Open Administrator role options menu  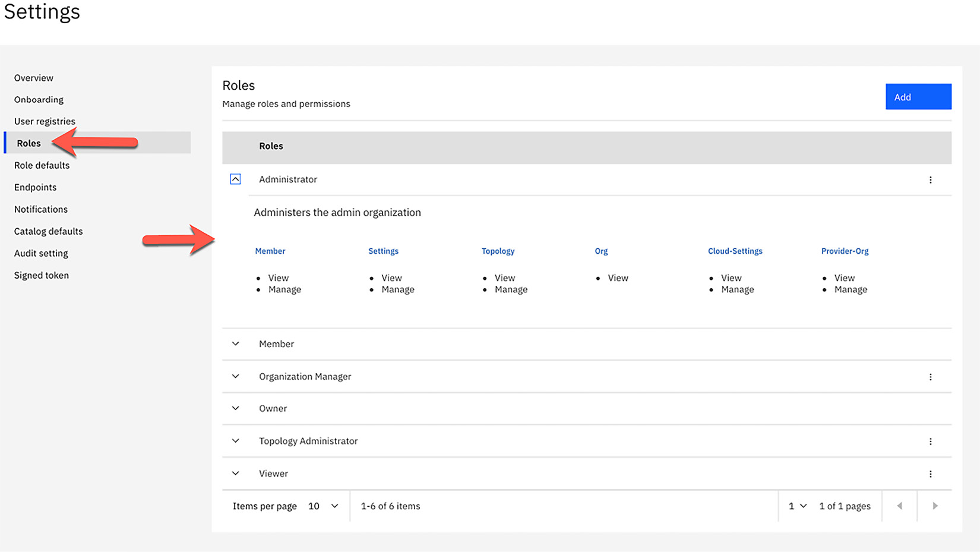pyautogui.click(x=930, y=179)
